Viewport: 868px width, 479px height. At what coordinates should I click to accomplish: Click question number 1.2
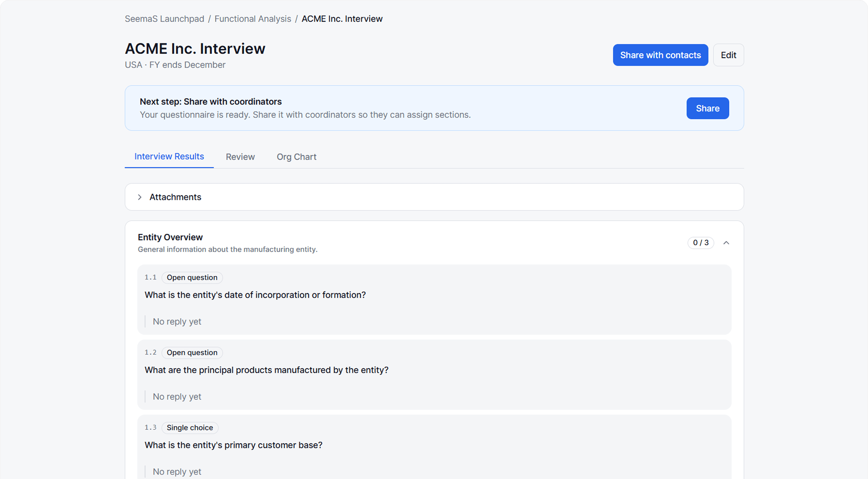click(x=151, y=352)
